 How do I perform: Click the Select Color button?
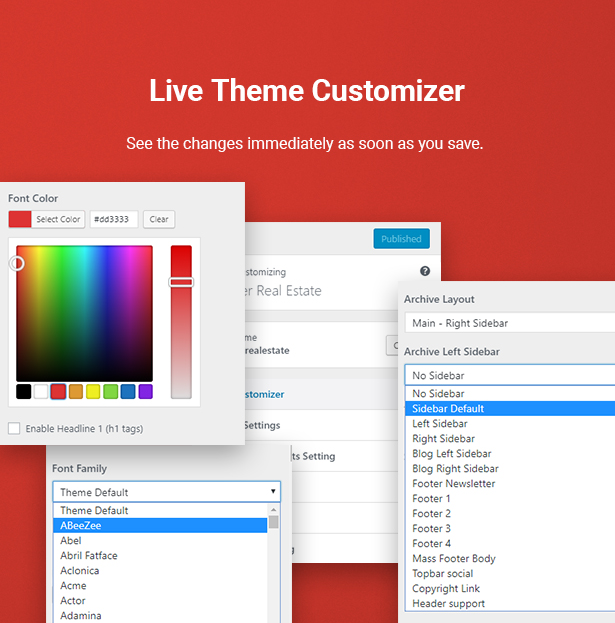click(58, 219)
